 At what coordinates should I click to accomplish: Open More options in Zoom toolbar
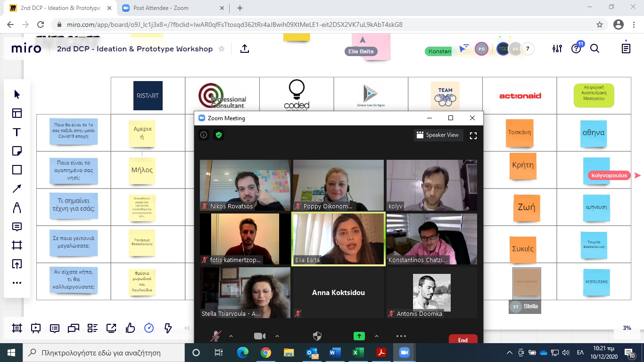pyautogui.click(x=401, y=336)
